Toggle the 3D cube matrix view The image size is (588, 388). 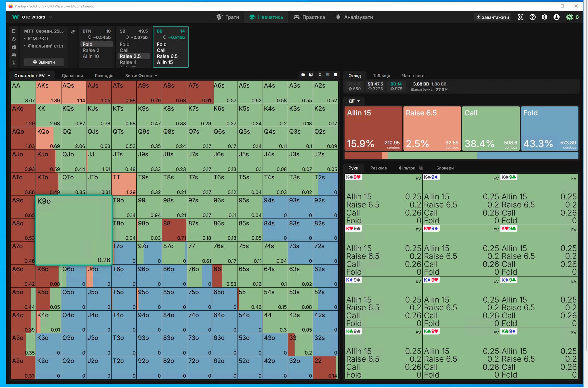click(x=303, y=75)
